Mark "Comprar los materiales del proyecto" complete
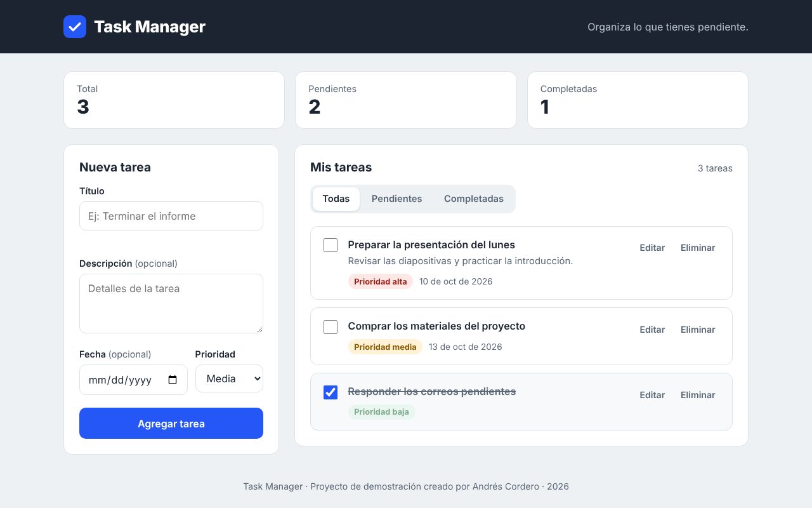The width and height of the screenshot is (812, 508). pos(331,327)
